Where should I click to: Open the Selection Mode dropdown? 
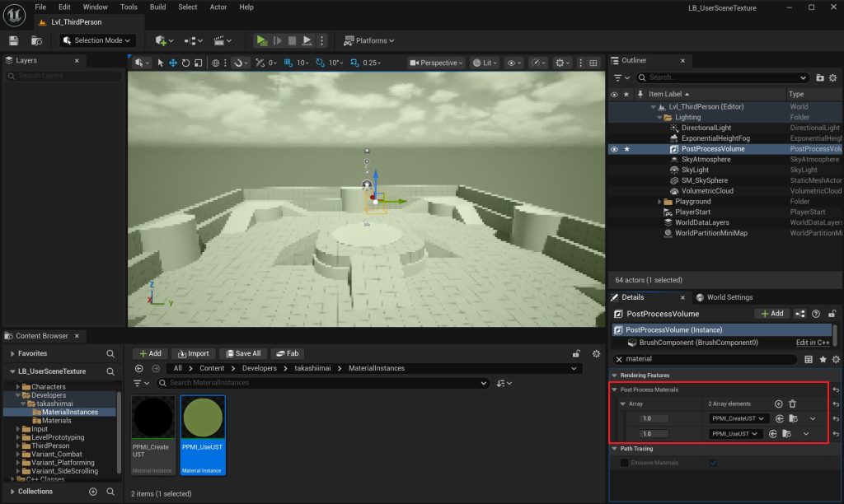point(98,40)
